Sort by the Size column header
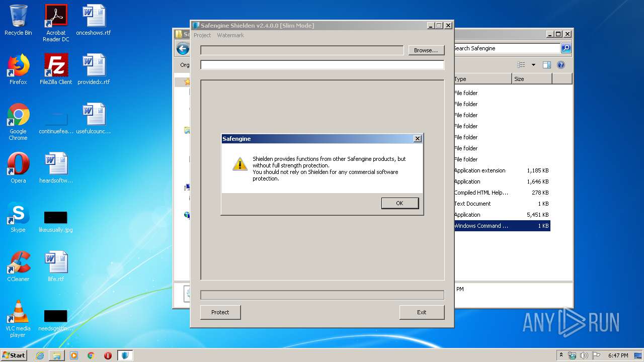The image size is (644, 362). pyautogui.click(x=532, y=79)
